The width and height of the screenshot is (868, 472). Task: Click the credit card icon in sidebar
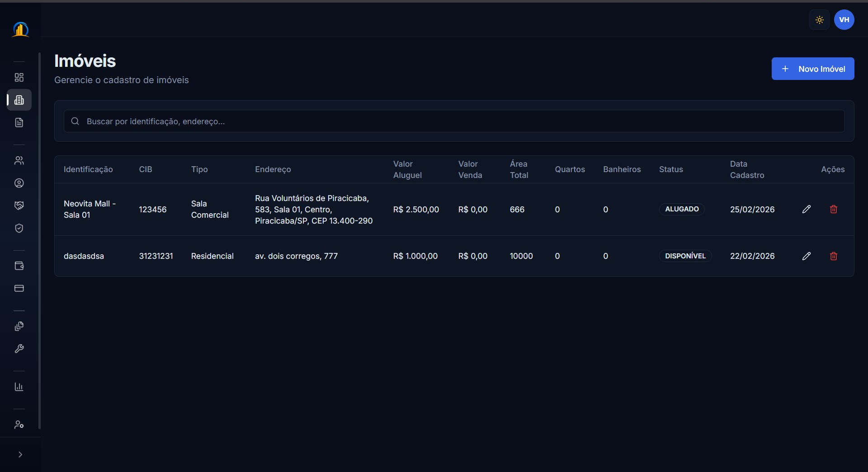[x=19, y=288]
